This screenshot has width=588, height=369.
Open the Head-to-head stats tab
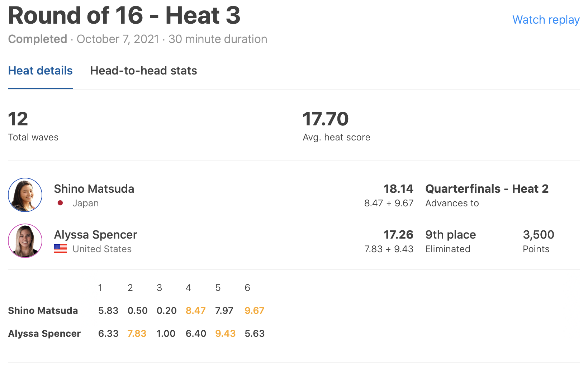(x=143, y=71)
